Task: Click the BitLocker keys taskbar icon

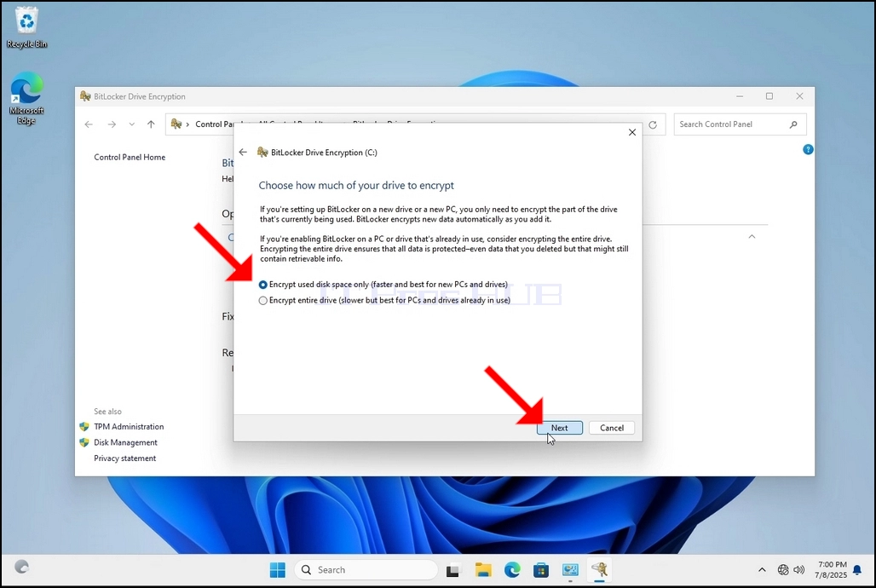Action: tap(599, 570)
